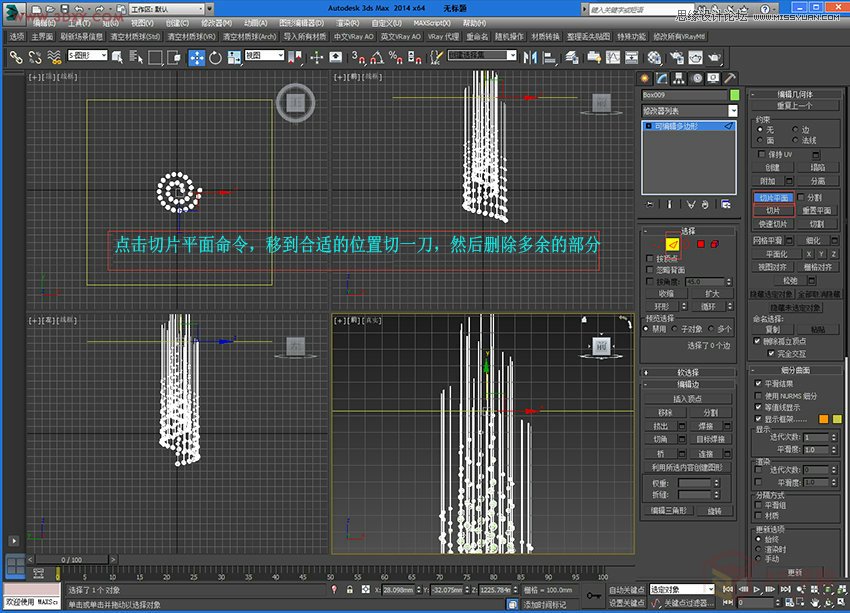This screenshot has width=850, height=613.
Task: Open Select by Name tool
Action: 136,57
